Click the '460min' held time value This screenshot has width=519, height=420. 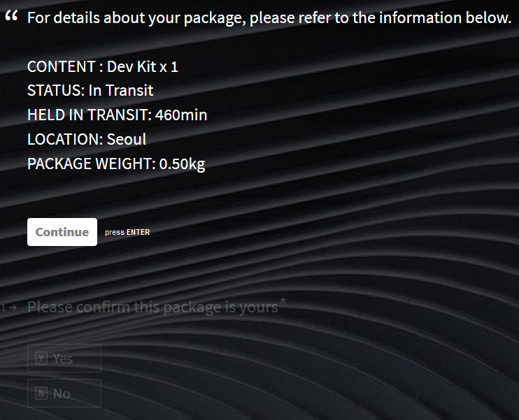click(181, 115)
